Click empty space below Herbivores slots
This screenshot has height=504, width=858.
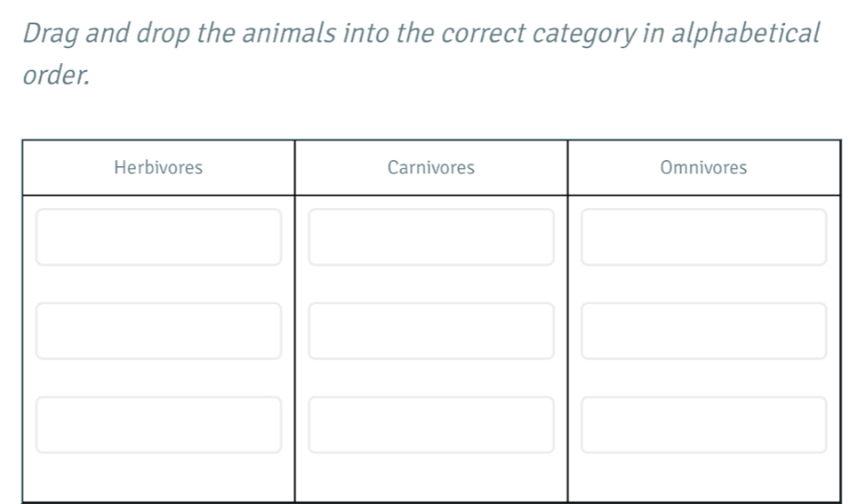158,478
